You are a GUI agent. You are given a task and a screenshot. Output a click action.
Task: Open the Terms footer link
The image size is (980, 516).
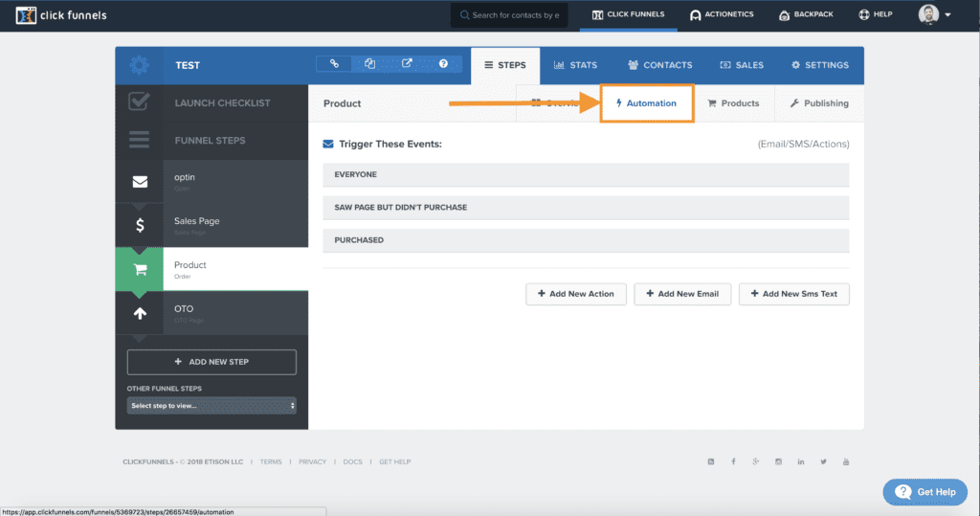point(271,461)
